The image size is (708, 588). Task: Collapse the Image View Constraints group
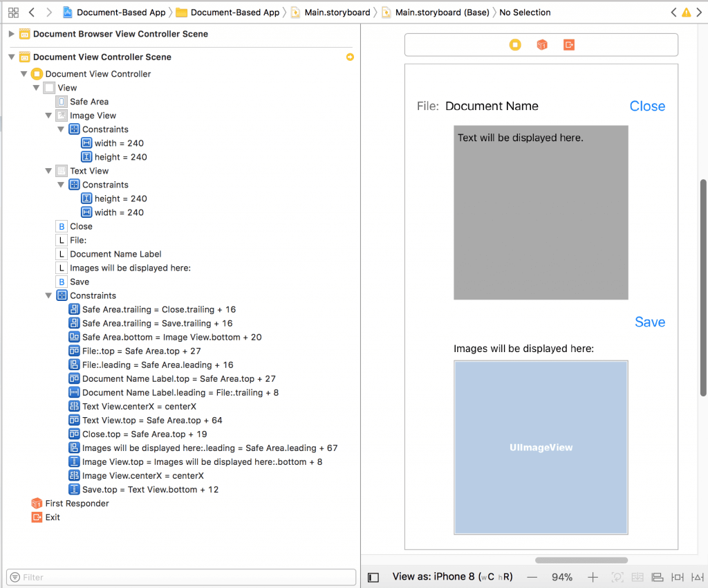click(61, 129)
